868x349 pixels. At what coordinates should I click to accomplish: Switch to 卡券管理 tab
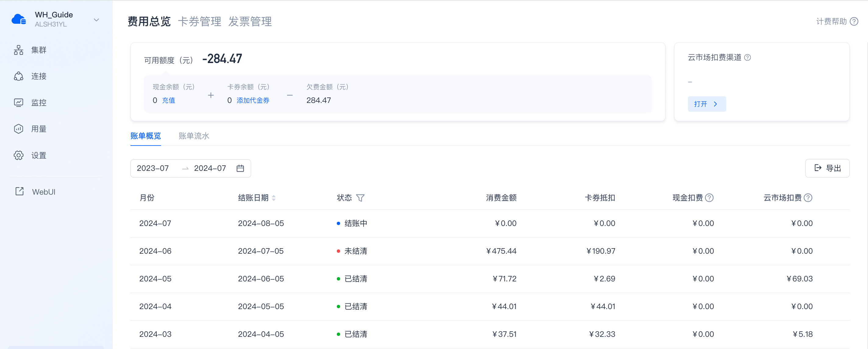(200, 22)
